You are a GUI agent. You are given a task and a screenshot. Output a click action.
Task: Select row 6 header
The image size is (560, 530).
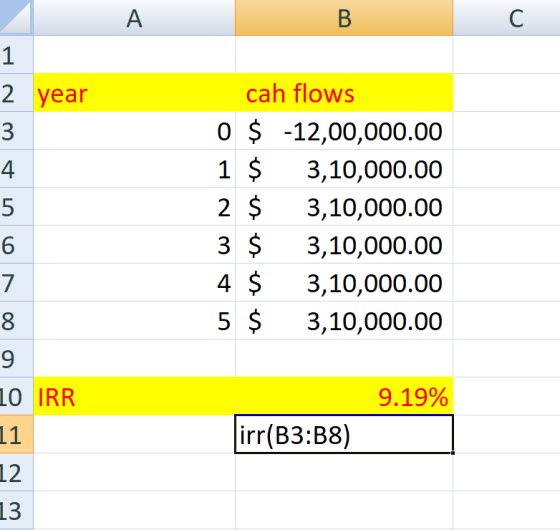(16, 245)
